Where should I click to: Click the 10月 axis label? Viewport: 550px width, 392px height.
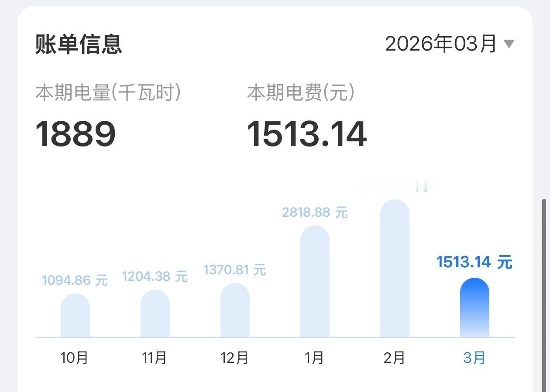pyautogui.click(x=74, y=358)
